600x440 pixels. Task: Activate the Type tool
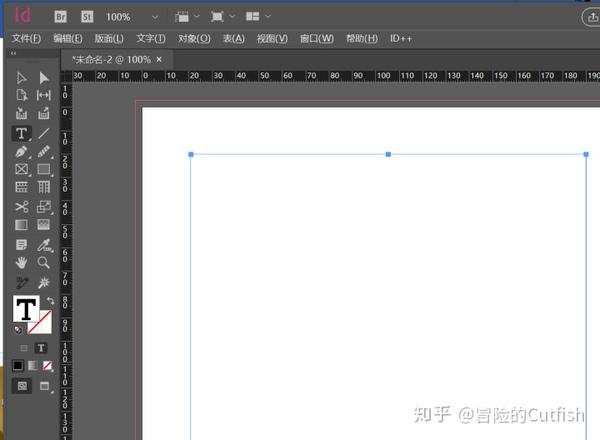21,133
